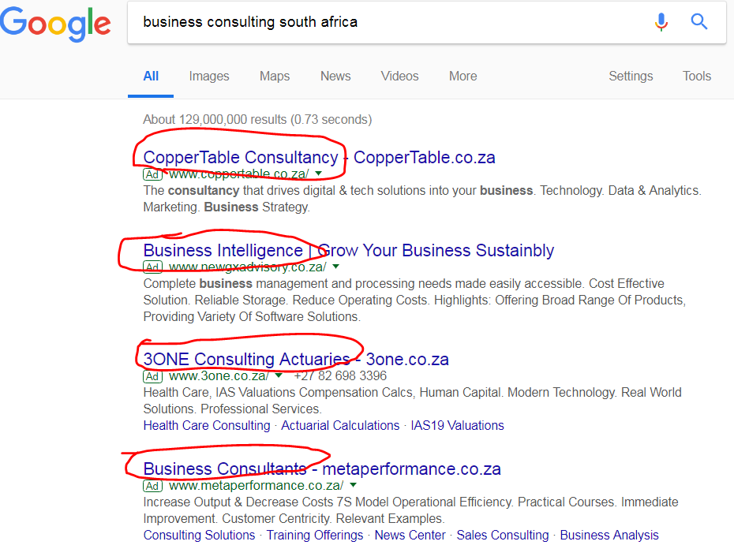Switch to the Images tab

coord(208,76)
